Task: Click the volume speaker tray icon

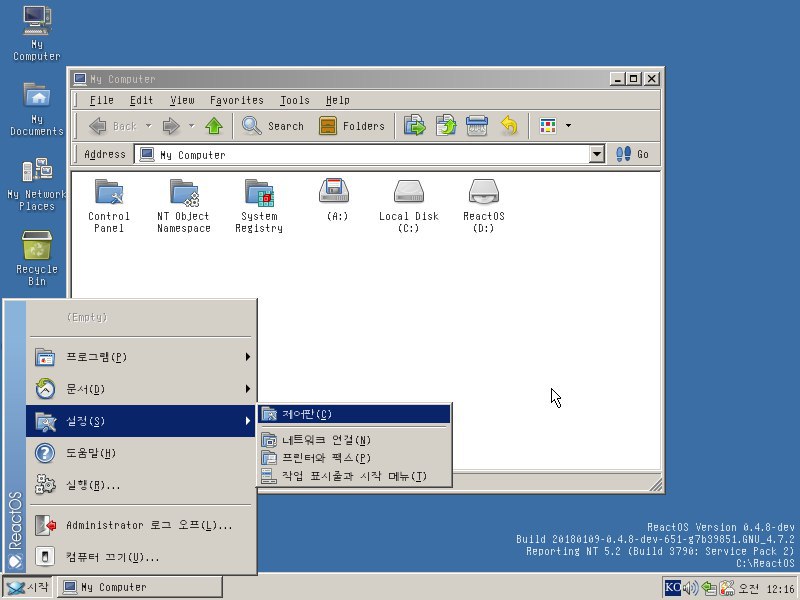Action: point(690,588)
